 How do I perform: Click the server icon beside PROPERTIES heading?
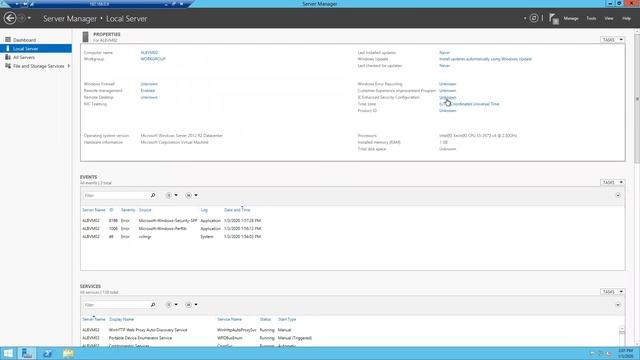tap(85, 37)
